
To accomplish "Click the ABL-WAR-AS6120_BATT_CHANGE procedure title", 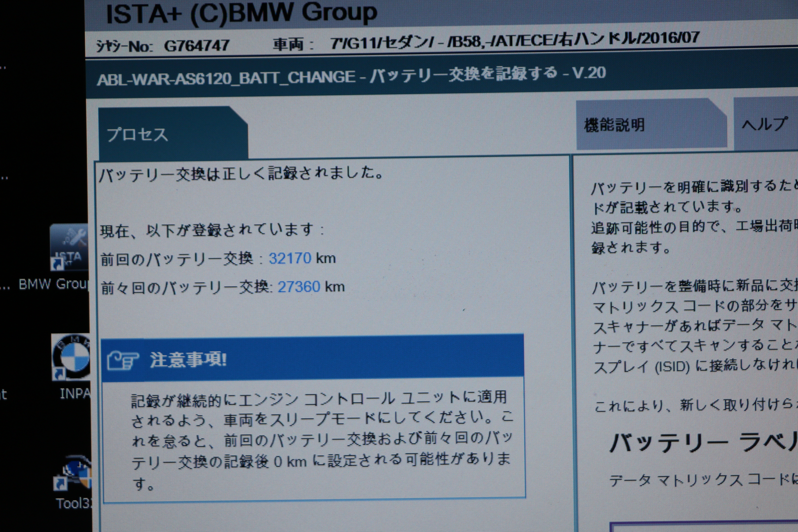I will click(351, 76).
